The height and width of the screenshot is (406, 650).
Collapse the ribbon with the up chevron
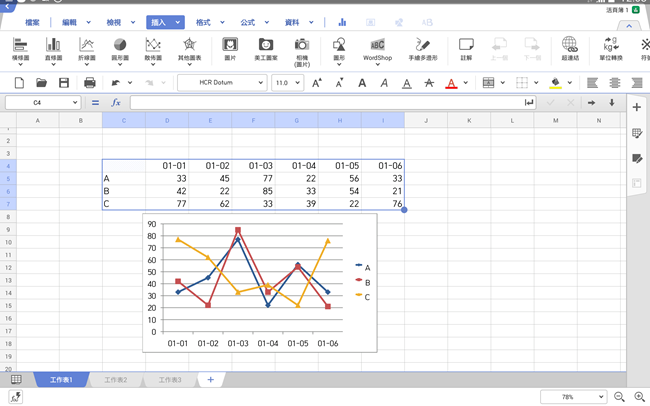pos(629,26)
